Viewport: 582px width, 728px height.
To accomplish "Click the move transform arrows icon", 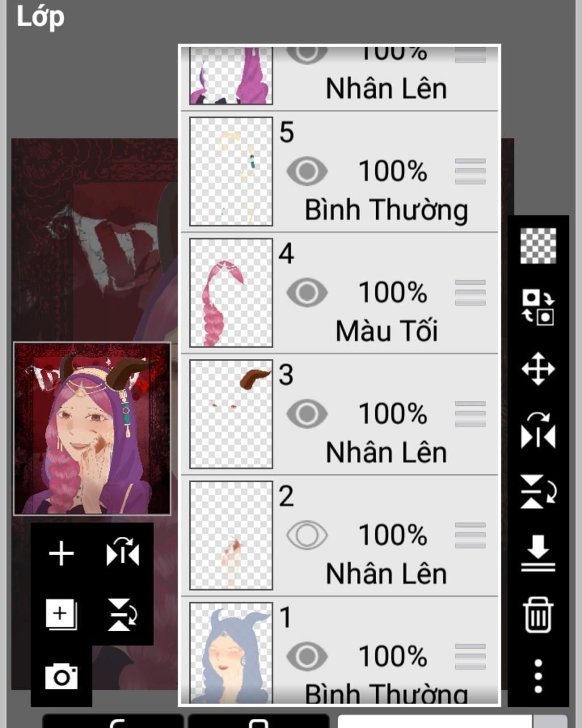I will (538, 369).
